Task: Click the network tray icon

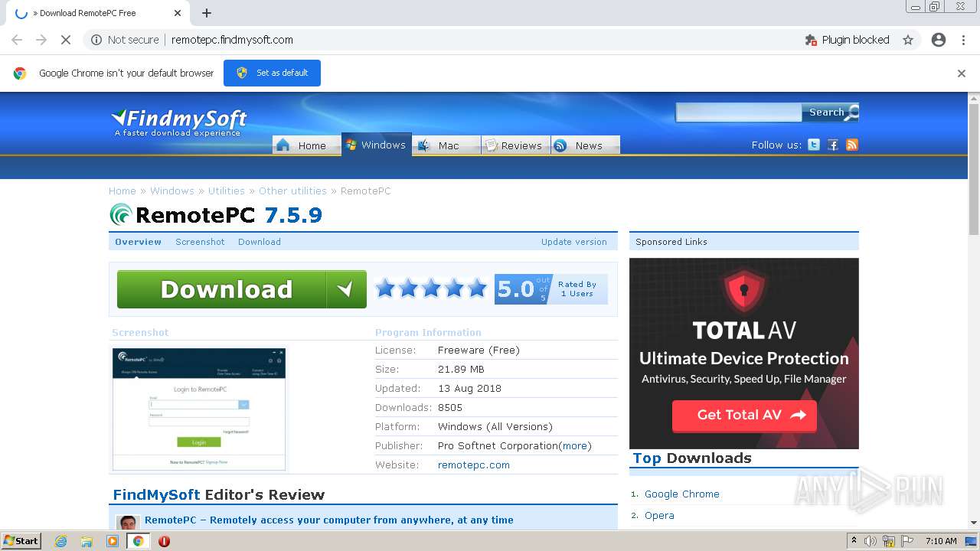Action: pos(889,541)
